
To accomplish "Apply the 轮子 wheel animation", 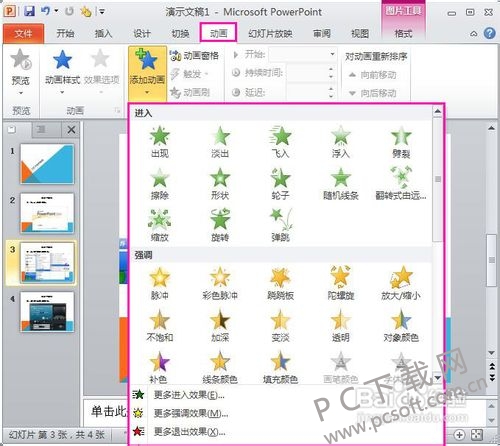I will tap(280, 184).
